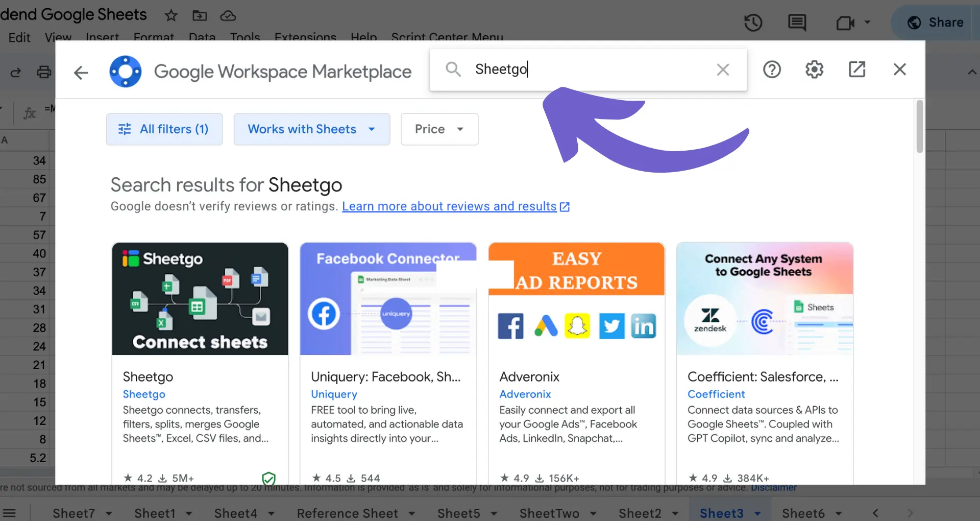The image size is (980, 521).
Task: Switch to the SheetTwo tab
Action: click(549, 513)
